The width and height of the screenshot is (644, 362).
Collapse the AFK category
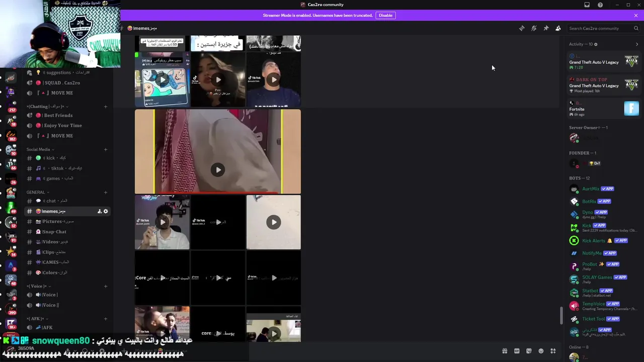(37, 319)
